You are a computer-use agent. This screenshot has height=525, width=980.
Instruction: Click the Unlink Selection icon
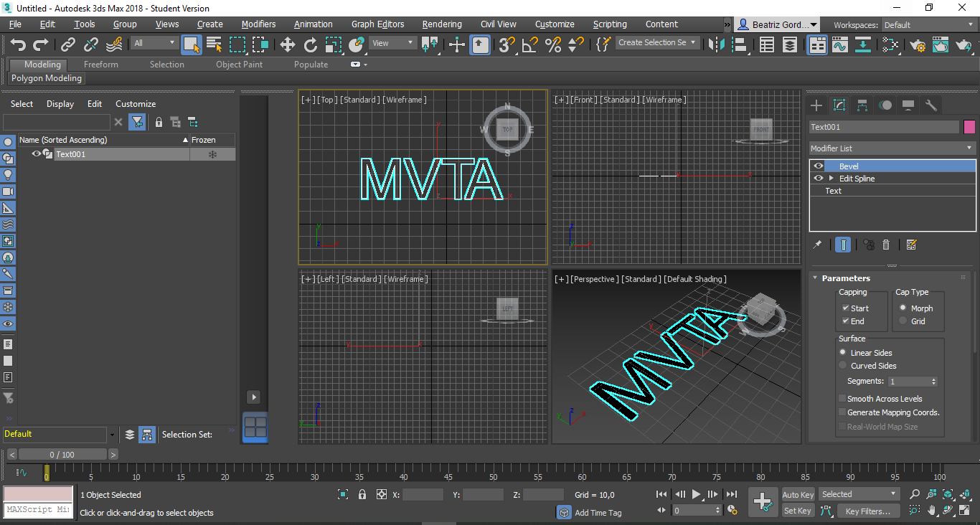[91, 44]
